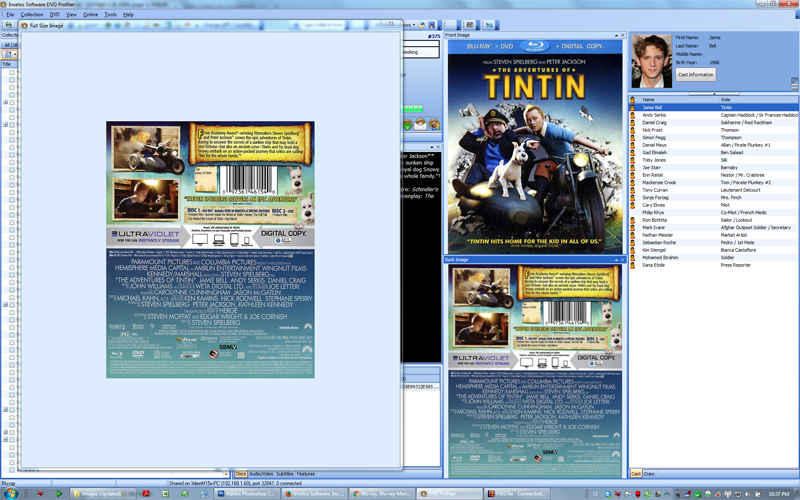Close the Front Image panel
Screen dimensions: 800x500
coord(622,35)
